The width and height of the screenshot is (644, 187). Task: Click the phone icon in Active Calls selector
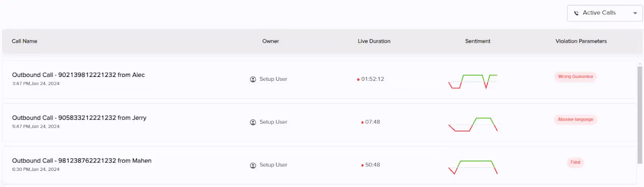tap(576, 13)
